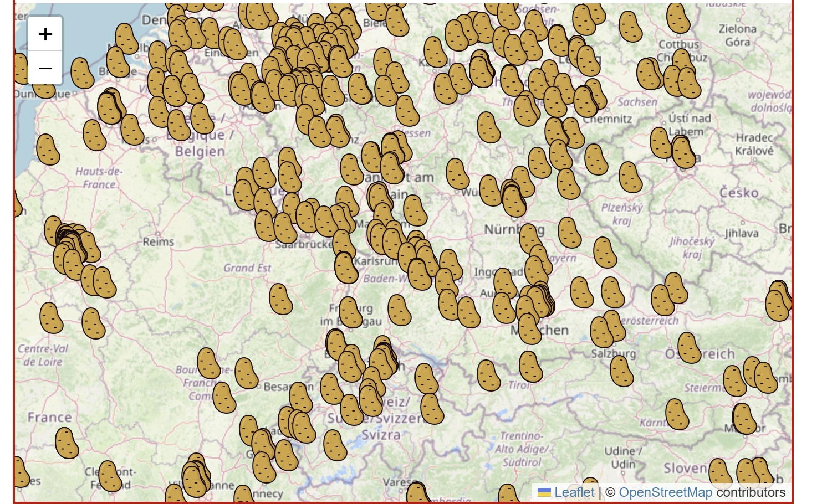Click the zoom out minus button

tap(45, 68)
